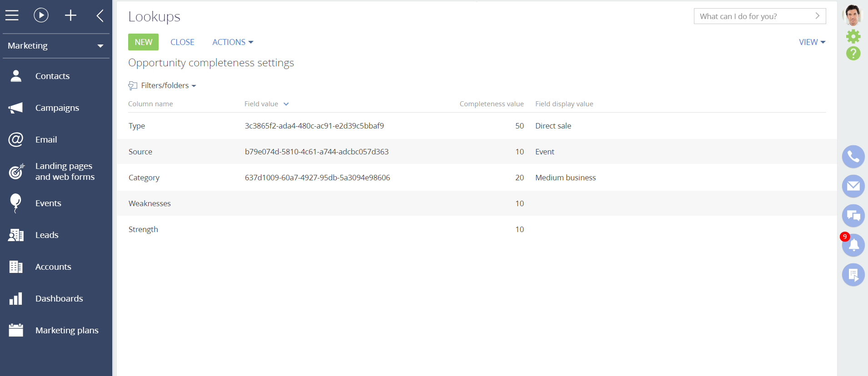868x376 pixels.
Task: Open system designer gear icon
Action: [x=853, y=36]
